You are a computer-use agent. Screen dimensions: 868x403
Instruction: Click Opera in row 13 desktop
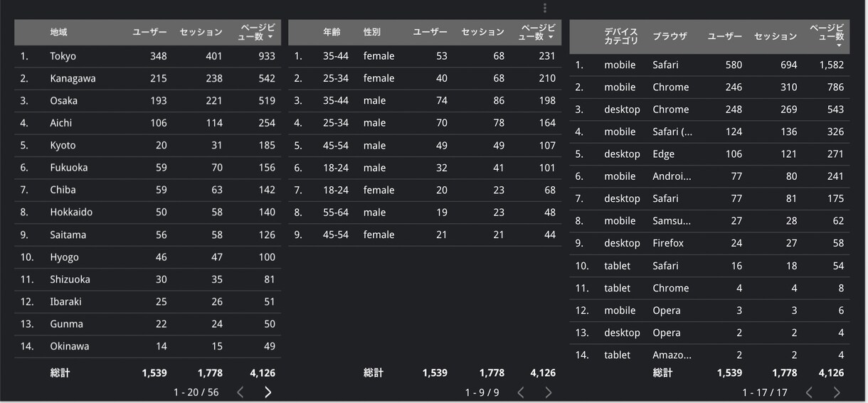coord(667,333)
